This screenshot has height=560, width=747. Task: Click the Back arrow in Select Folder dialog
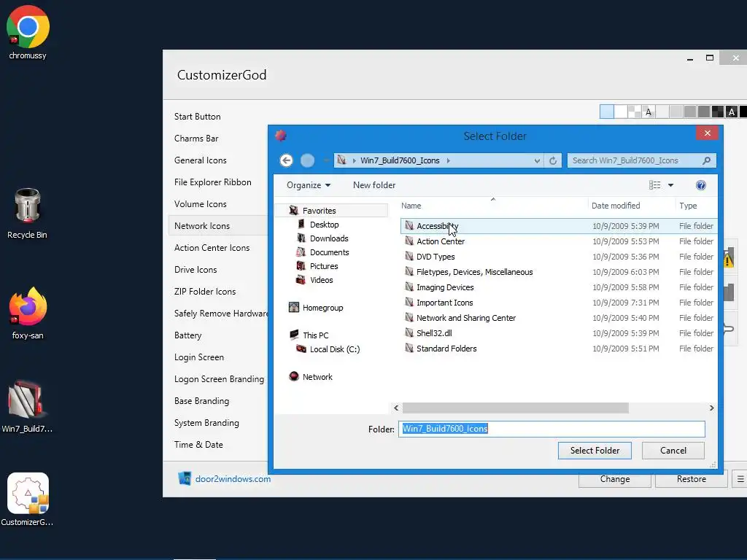click(x=286, y=160)
